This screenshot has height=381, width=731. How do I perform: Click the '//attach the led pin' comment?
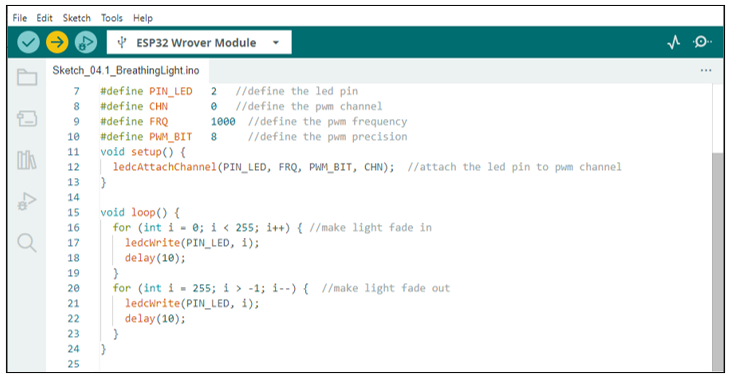click(514, 167)
